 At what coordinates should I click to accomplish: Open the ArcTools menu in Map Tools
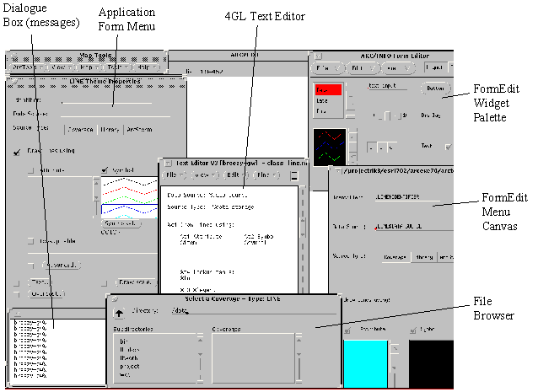pos(28,67)
